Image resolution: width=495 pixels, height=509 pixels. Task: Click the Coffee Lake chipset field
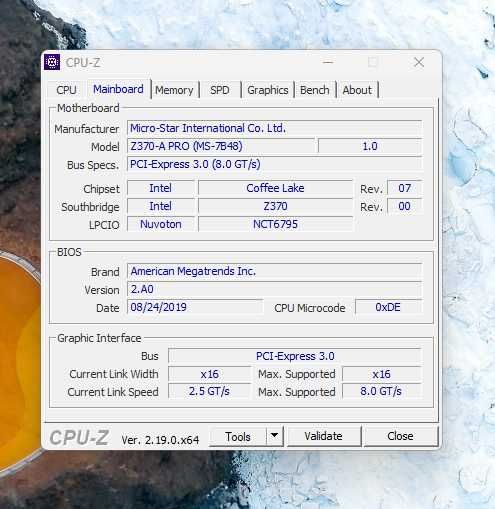coord(275,188)
